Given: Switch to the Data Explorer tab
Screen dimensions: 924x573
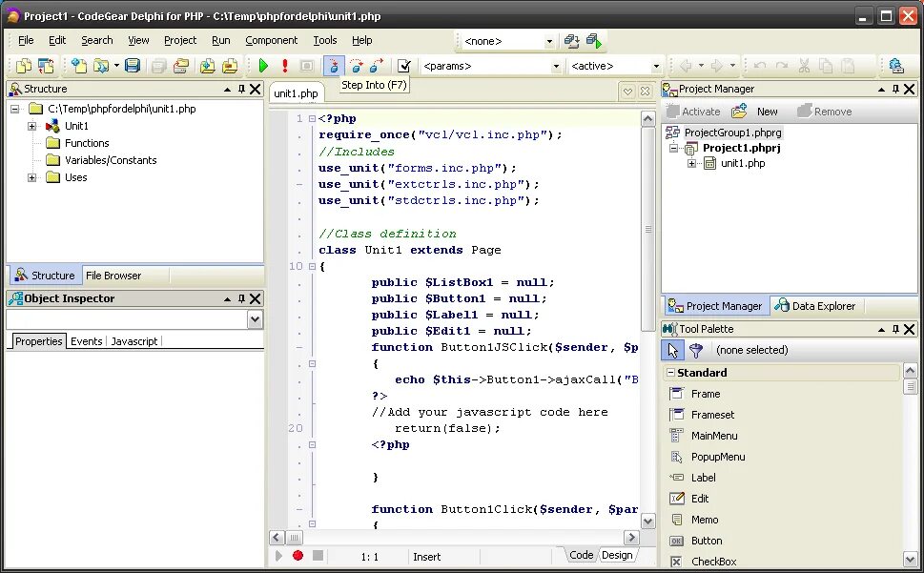Looking at the screenshot, I should (816, 306).
